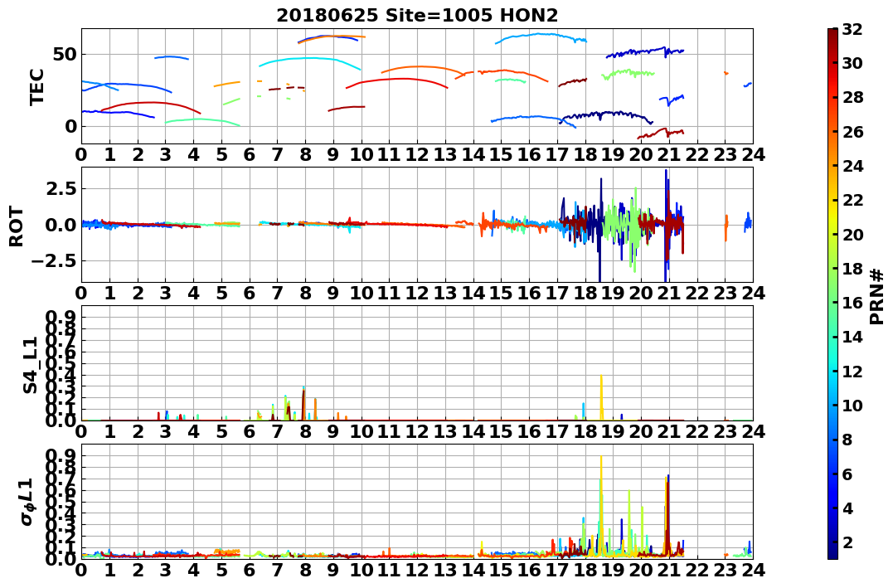Click the colorbar tick label 2
Viewport: 893px width, 588px height.
point(847,542)
